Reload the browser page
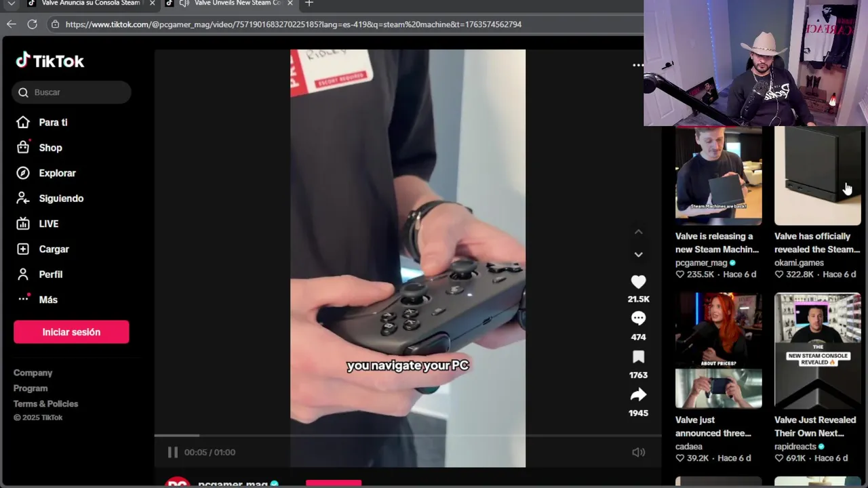Viewport: 868px width, 488px height. click(32, 24)
